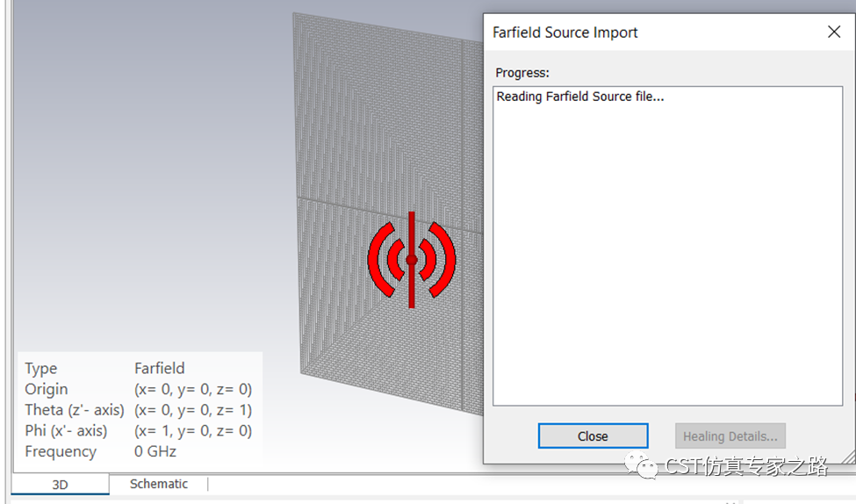This screenshot has width=856, height=504.
Task: Click the 'Origin' label in the info box
Action: 47,389
